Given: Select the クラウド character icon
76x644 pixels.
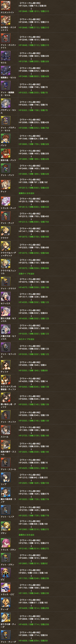Looking at the screenshot, I should (5, 232).
